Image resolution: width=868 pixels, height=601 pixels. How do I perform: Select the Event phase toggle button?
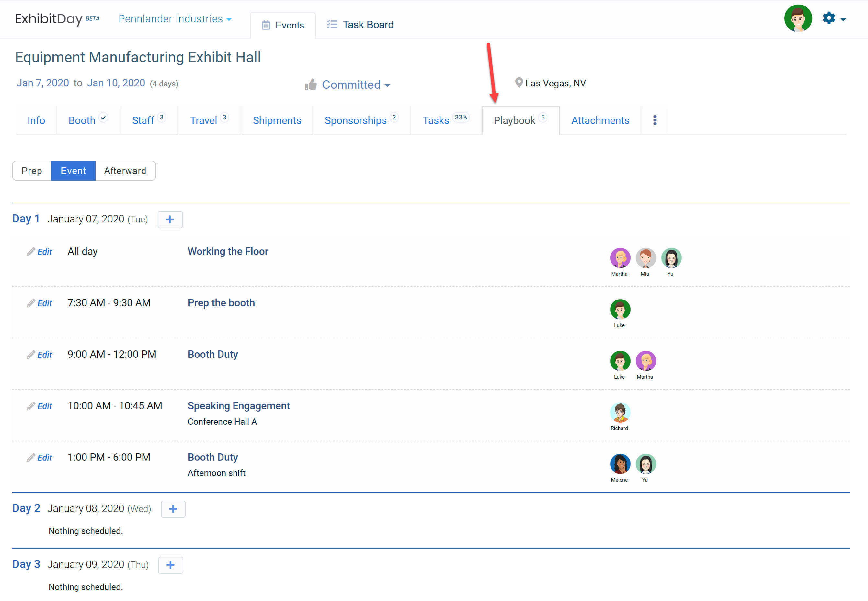click(73, 170)
